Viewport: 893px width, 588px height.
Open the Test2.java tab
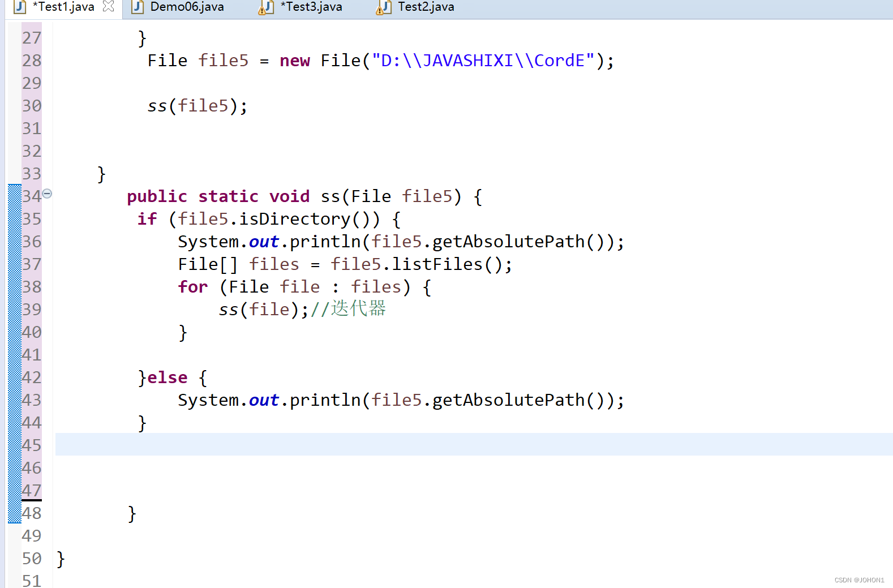426,7
